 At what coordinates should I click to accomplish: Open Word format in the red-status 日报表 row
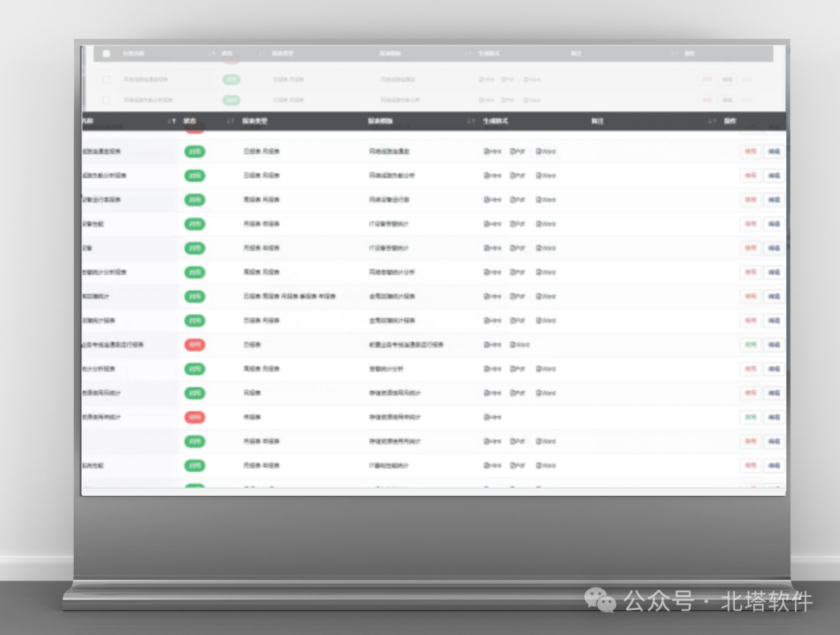click(520, 345)
